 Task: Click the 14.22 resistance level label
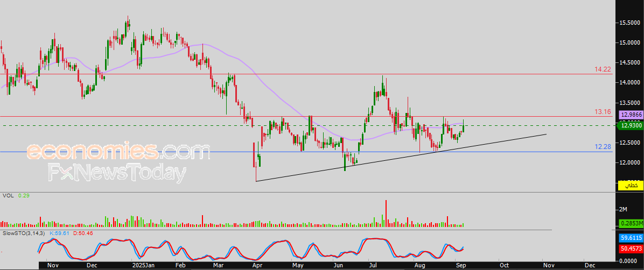[x=603, y=70]
